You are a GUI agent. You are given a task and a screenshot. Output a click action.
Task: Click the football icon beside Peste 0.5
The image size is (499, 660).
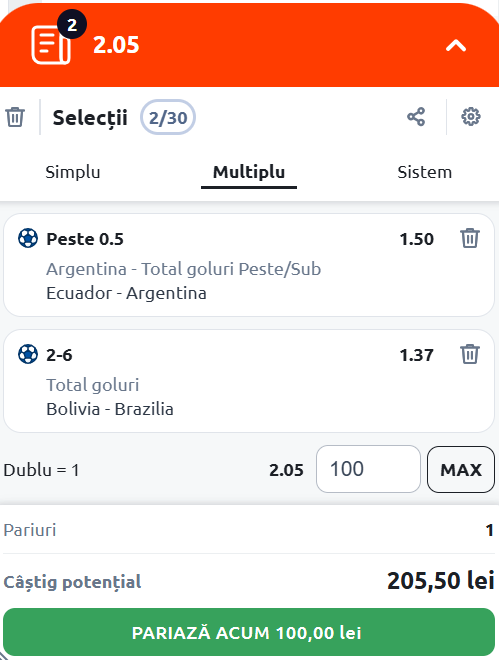tap(28, 238)
